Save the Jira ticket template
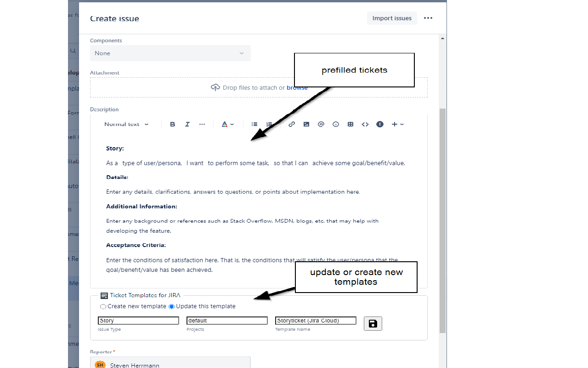Viewport: 588px width, 368px height. click(373, 323)
